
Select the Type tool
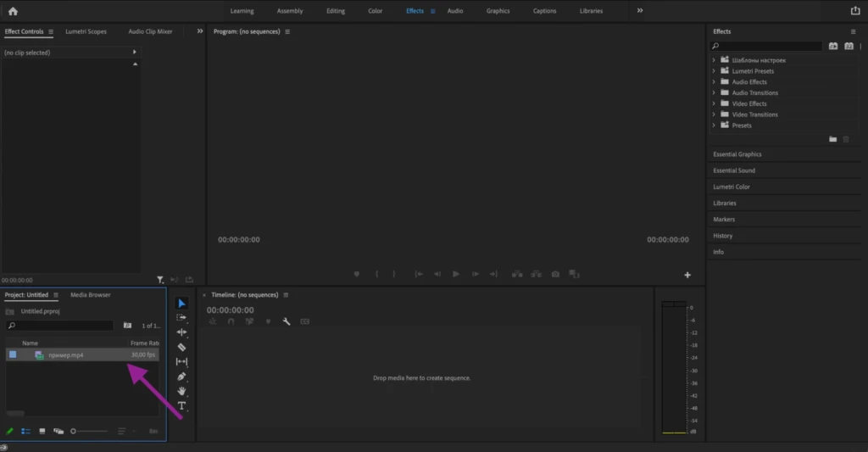pos(181,406)
